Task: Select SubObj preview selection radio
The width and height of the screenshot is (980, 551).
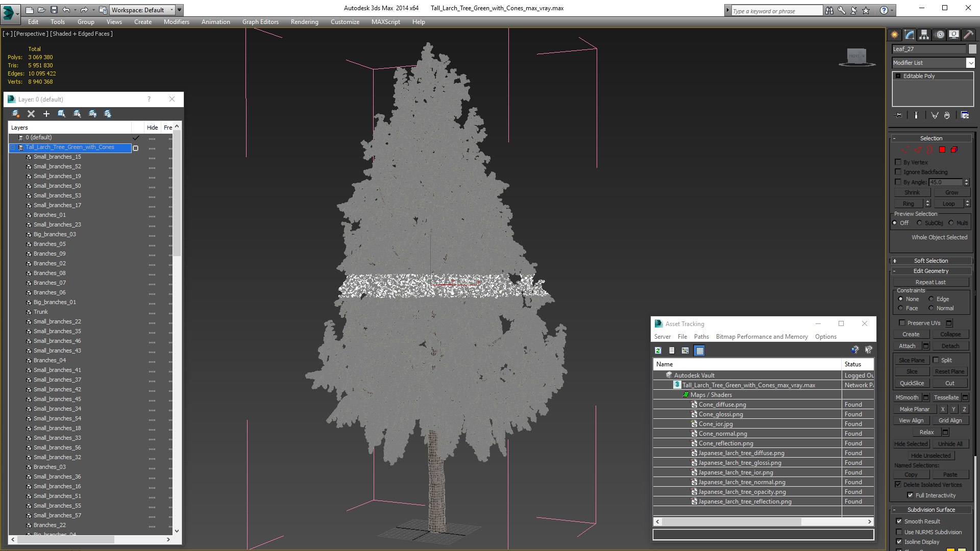Action: [919, 223]
